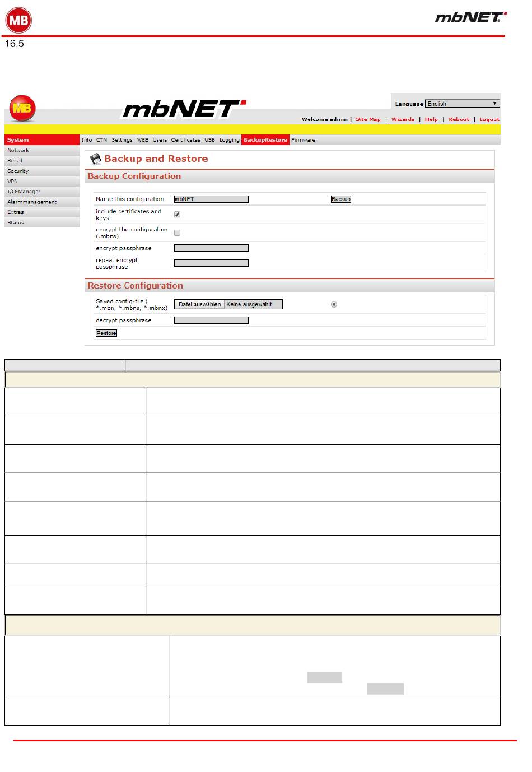Focus the encrypt passphrase field
532x772 pixels.
(x=211, y=248)
